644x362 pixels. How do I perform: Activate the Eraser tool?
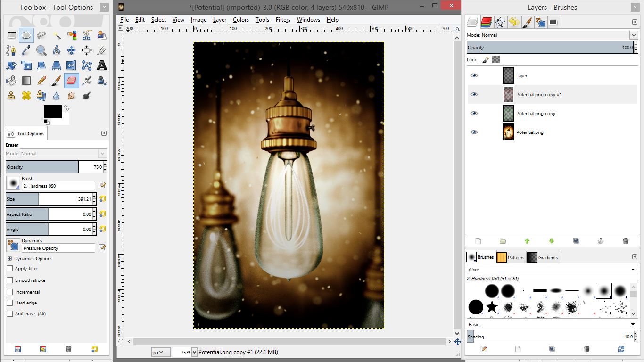pos(72,81)
